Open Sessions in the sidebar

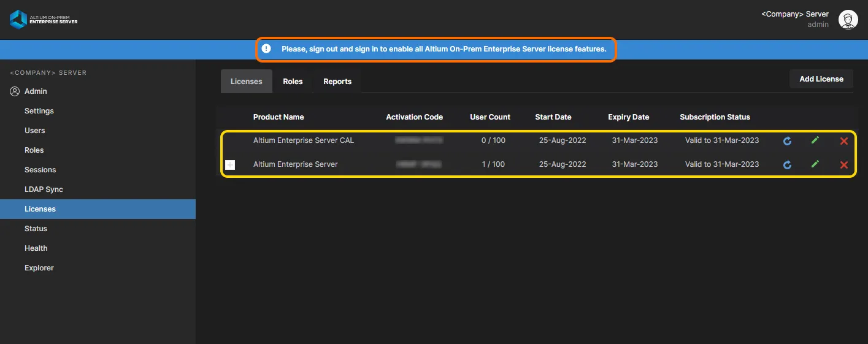pos(40,170)
